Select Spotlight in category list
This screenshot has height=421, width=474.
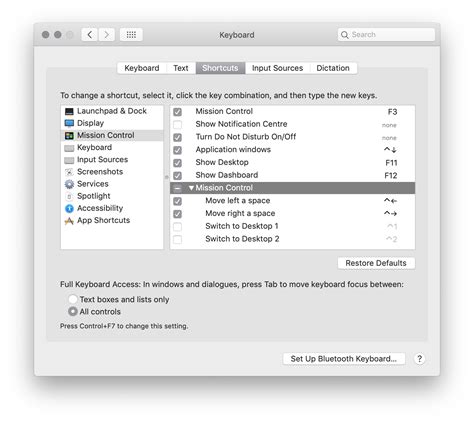[x=112, y=196]
